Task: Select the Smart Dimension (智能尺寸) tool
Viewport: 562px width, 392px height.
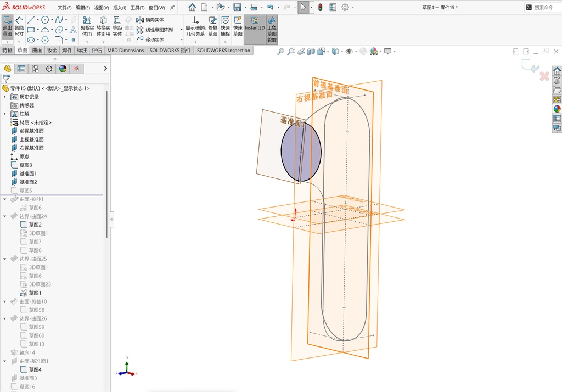Action: [19, 26]
